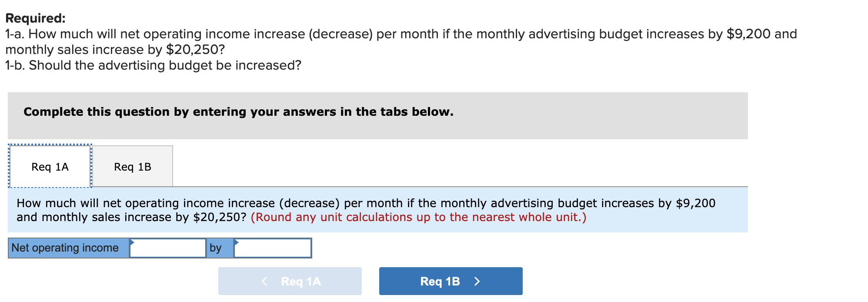Click the disabled Req 1A back button
The image size is (868, 302).
pos(289,281)
